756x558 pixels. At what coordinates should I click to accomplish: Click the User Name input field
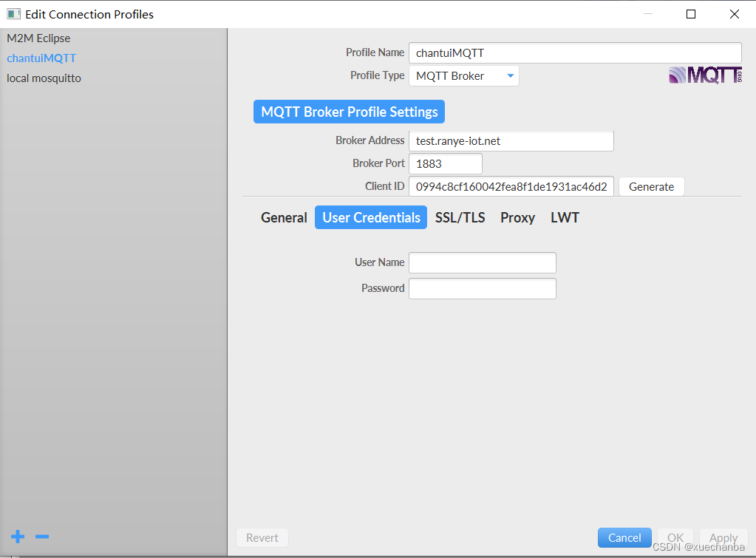[x=482, y=262]
